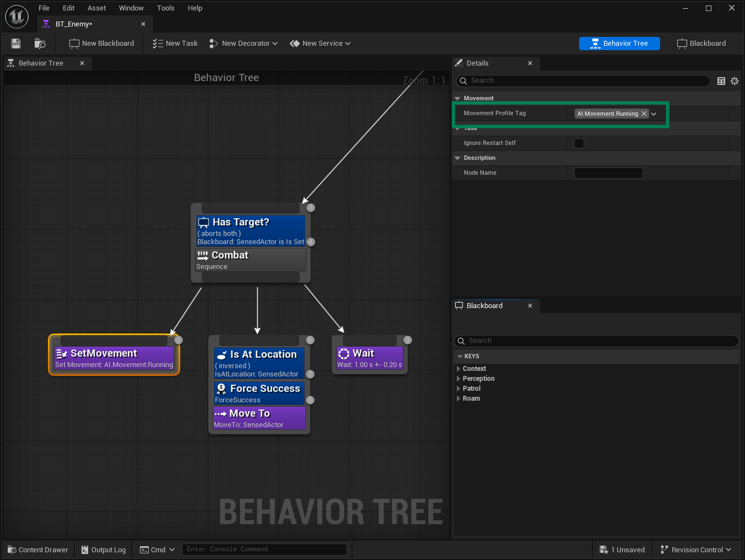Collapse the Movement section in Details
The width and height of the screenshot is (745, 560).
[x=458, y=98]
